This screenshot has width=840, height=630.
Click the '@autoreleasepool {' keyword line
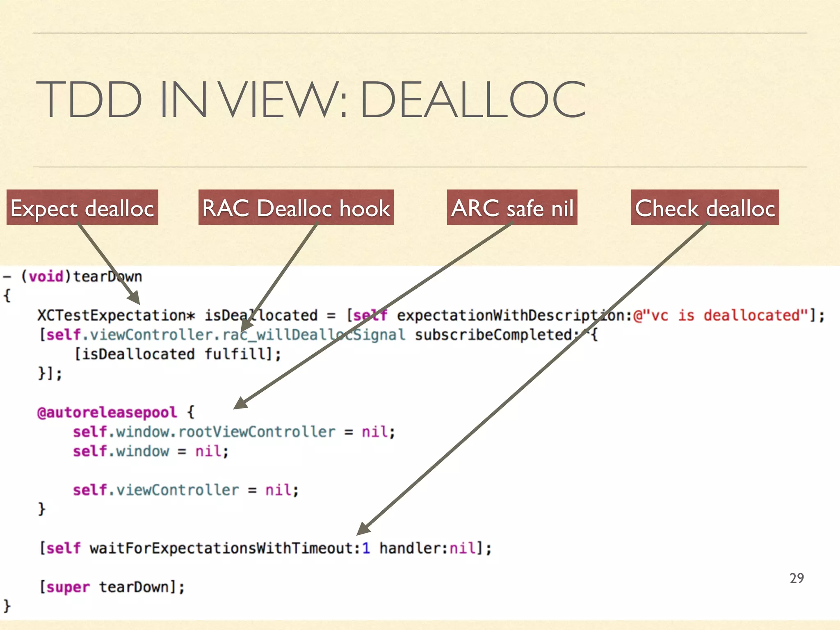click(116, 412)
